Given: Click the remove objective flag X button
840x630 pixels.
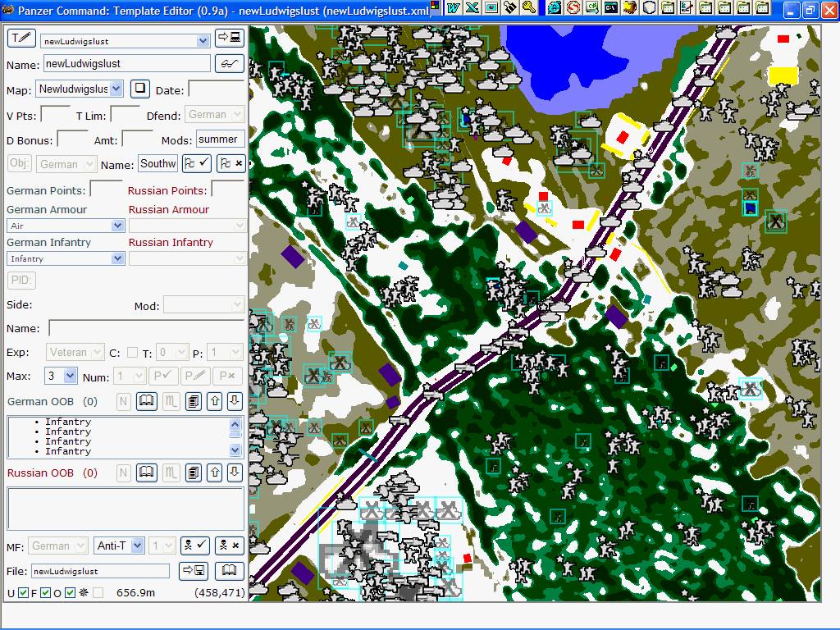Looking at the screenshot, I should pyautogui.click(x=231, y=164).
